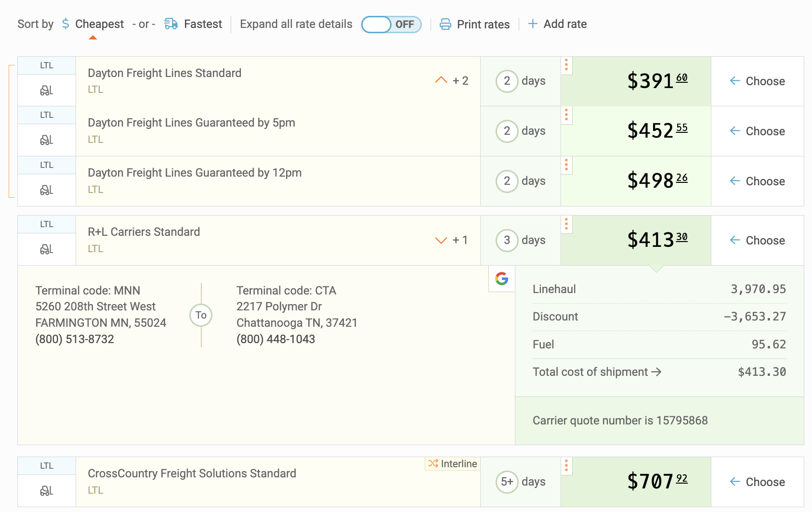Click the forklift icon on CrossCountry Freight row
Screen dimensions: 812x512
[46, 490]
